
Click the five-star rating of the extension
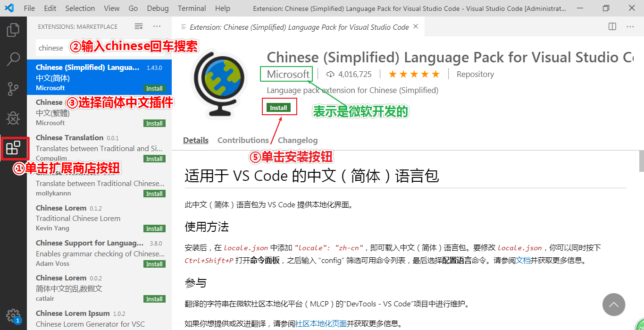(414, 74)
